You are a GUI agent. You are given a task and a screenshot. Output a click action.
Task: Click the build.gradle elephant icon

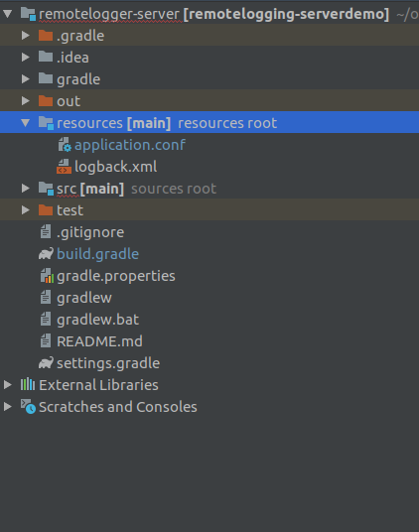tap(46, 254)
